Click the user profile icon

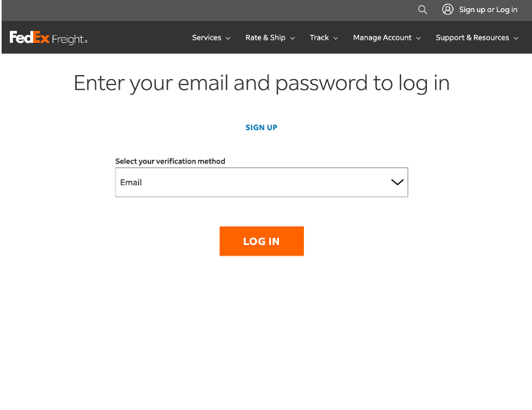448,9
